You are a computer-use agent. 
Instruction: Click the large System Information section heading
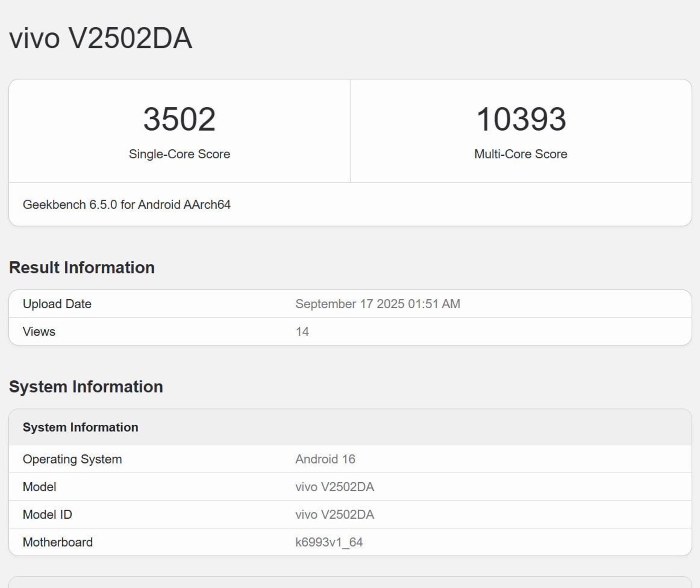pos(86,387)
